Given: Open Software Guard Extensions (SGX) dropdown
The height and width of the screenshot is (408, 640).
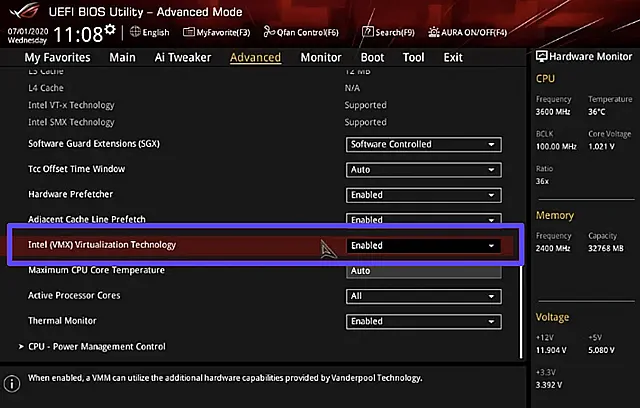Looking at the screenshot, I should coord(424,144).
